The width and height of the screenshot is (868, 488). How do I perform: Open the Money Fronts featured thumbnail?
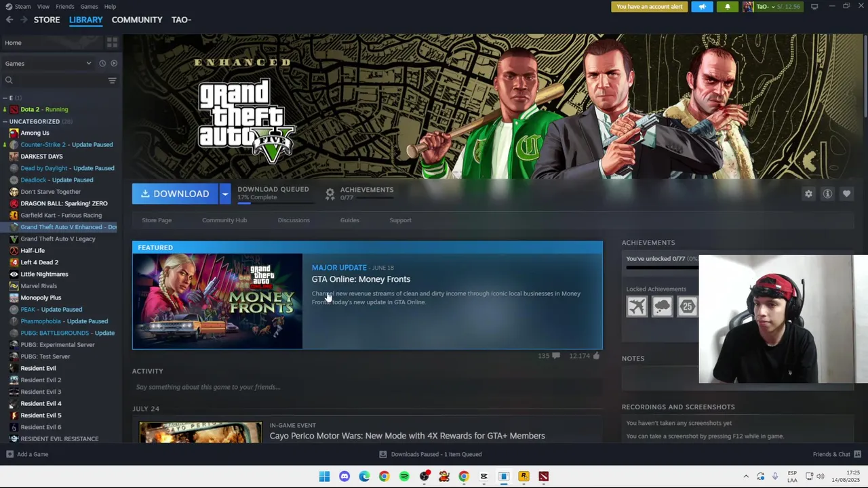tap(218, 302)
